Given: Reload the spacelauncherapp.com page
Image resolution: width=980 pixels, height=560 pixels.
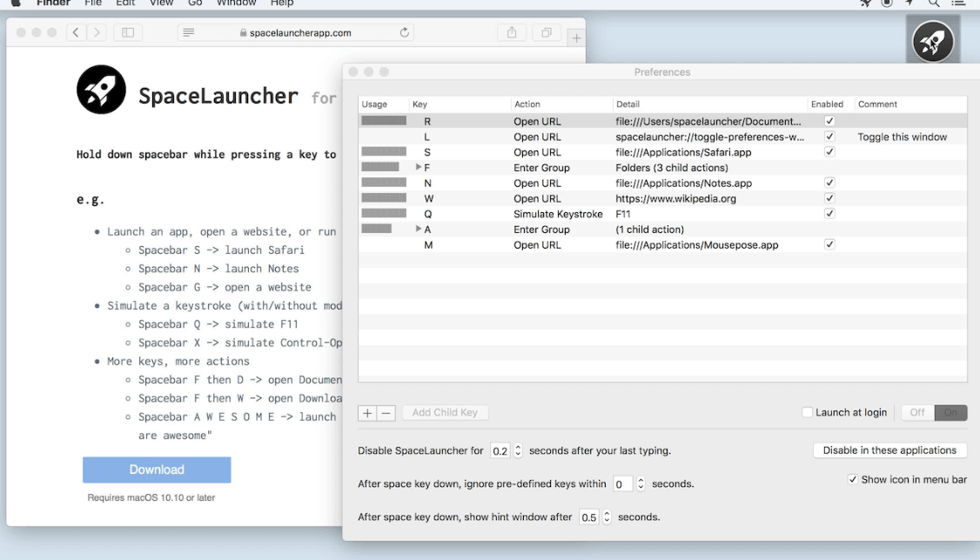Looking at the screenshot, I should click(x=405, y=32).
